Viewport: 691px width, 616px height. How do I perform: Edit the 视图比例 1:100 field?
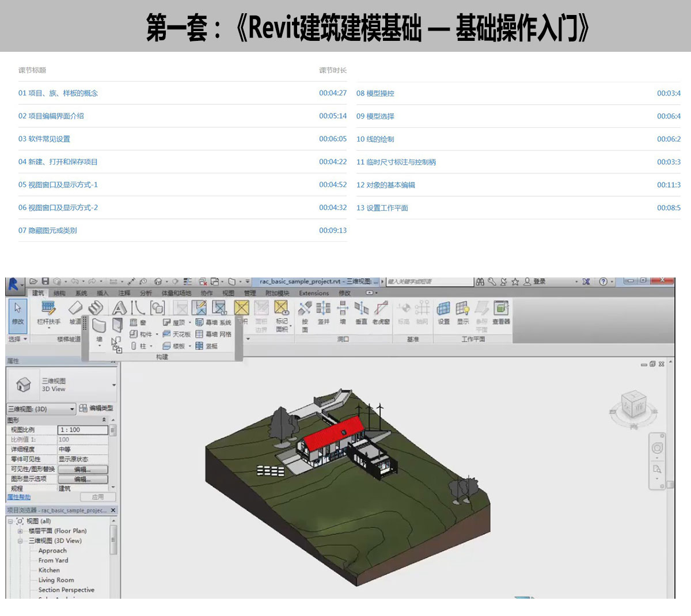click(x=83, y=429)
